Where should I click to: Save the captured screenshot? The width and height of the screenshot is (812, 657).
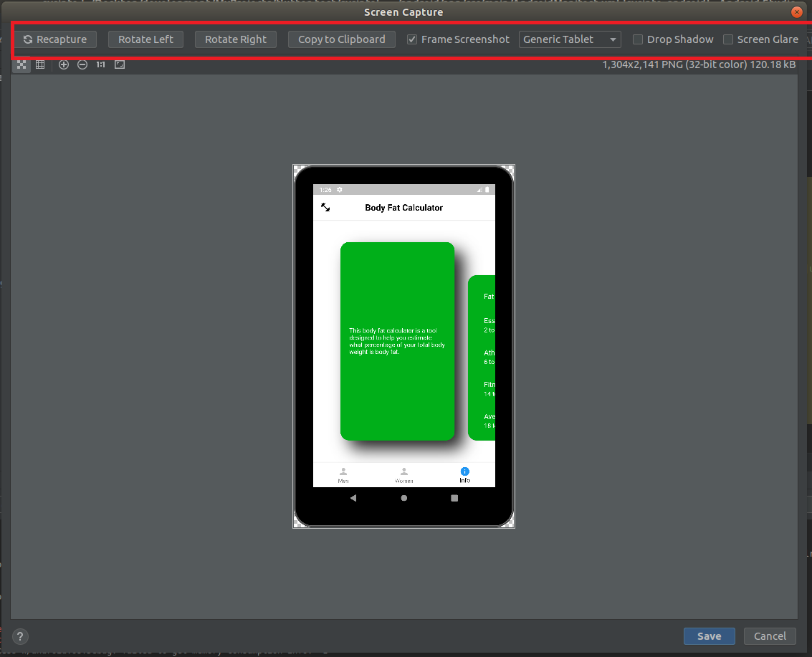pos(709,636)
